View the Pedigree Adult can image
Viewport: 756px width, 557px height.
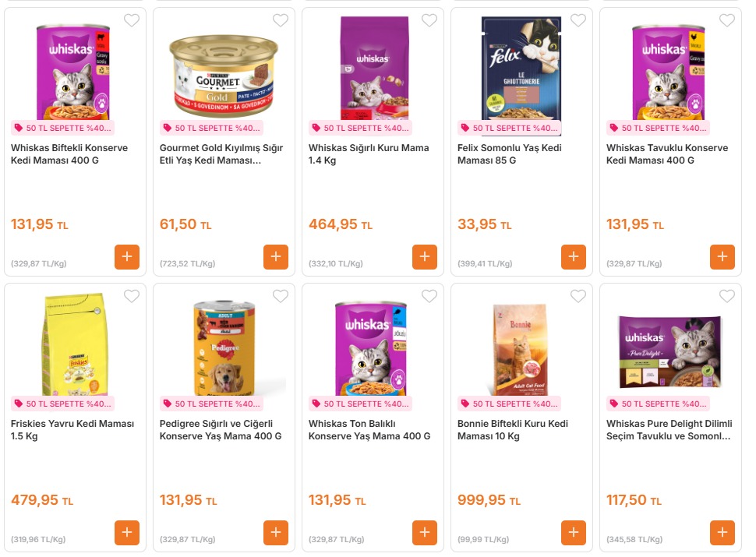(224, 347)
